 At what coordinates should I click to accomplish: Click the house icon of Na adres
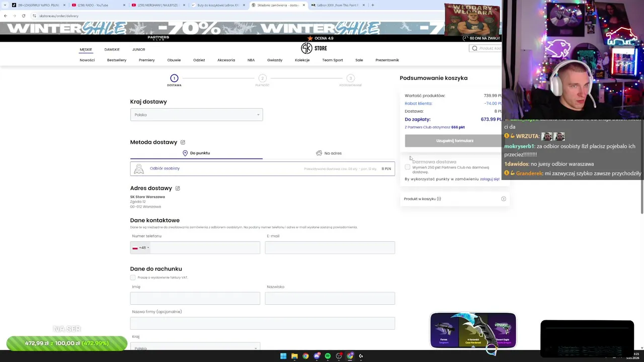coord(319,153)
